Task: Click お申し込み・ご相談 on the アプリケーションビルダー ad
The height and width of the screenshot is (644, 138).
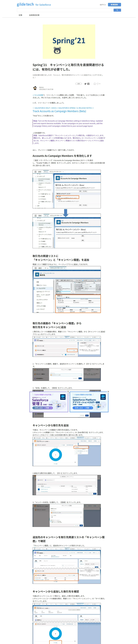Action: point(83,408)
